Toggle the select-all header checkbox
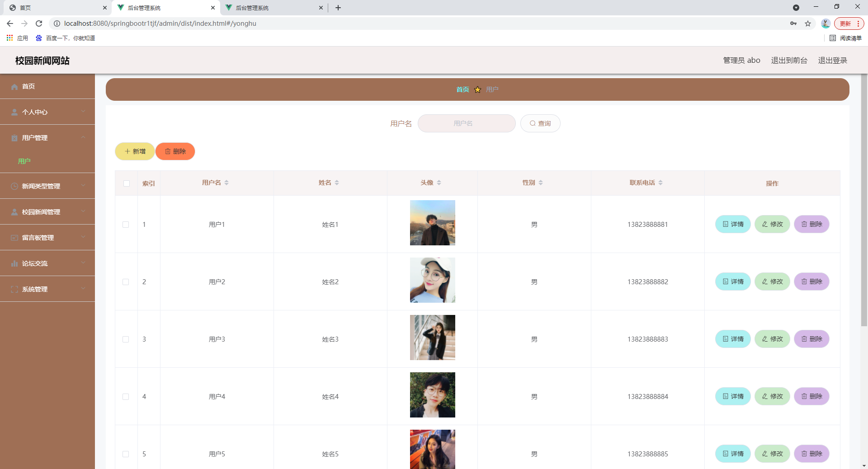The width and height of the screenshot is (868, 469). pyautogui.click(x=127, y=183)
